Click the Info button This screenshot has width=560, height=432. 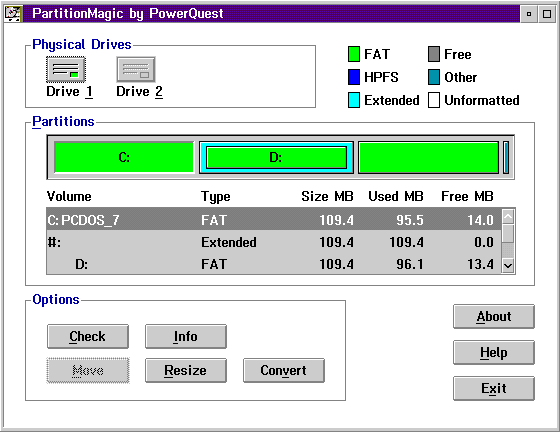tap(186, 336)
